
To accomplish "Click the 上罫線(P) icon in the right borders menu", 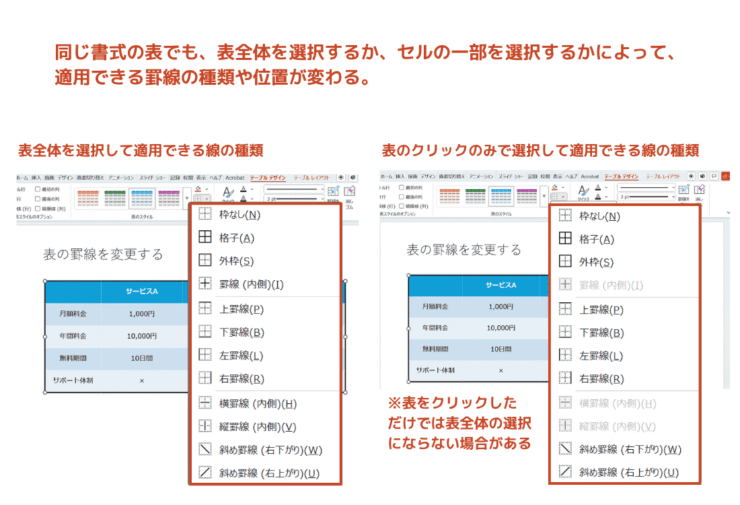I will 565,309.
